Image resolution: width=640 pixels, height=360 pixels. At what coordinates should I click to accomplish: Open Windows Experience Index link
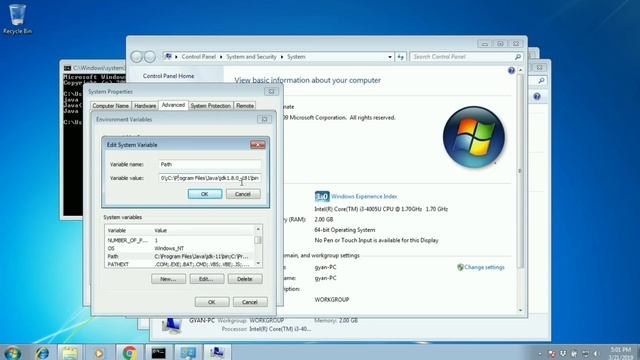pos(364,196)
